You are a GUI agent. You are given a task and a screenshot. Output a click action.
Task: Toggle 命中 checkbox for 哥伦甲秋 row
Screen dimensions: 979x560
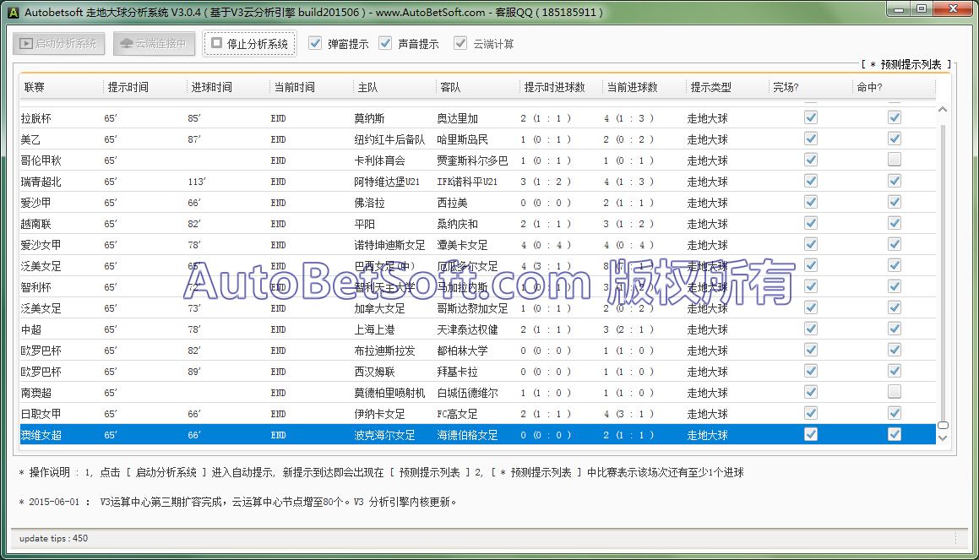895,160
